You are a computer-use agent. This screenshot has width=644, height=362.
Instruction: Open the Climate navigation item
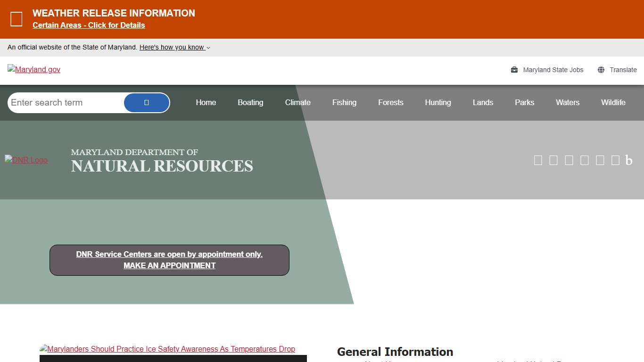coord(297,102)
